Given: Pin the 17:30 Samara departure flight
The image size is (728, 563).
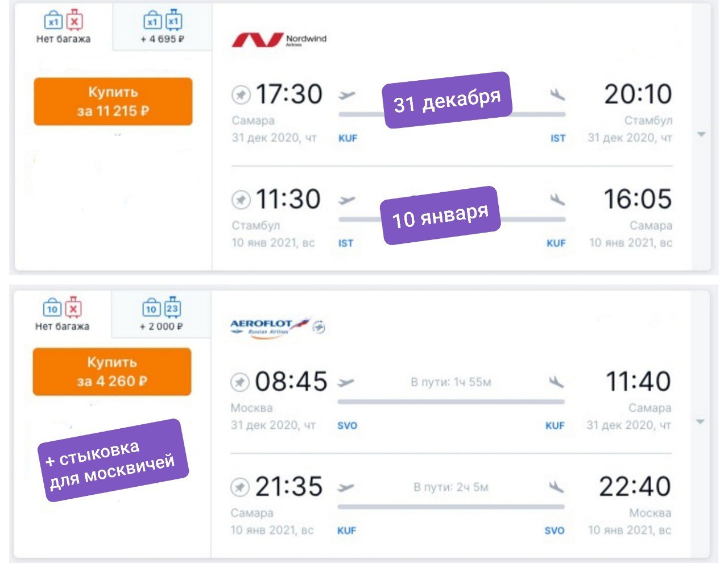Looking at the screenshot, I should pyautogui.click(x=241, y=94).
